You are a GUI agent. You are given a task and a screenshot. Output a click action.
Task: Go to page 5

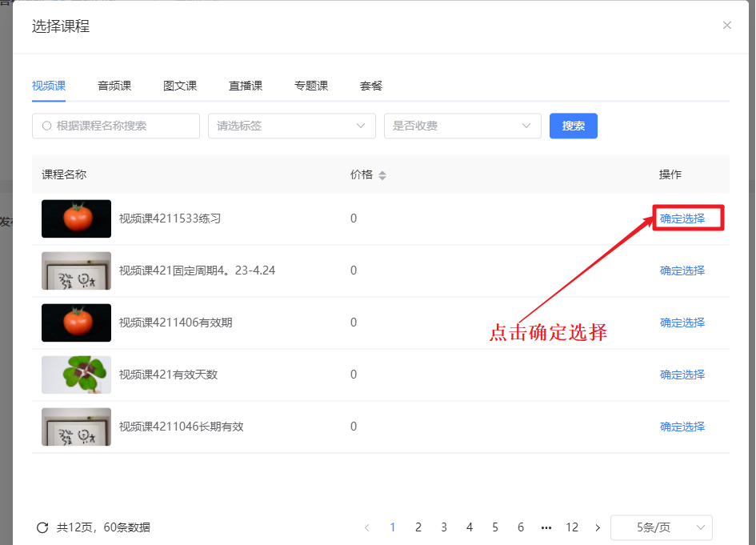[x=494, y=527]
